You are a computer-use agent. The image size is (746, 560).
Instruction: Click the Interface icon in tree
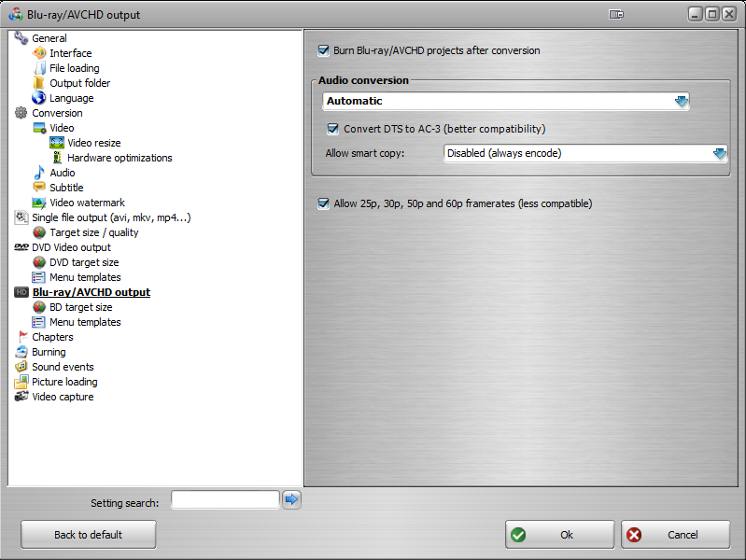click(39, 53)
